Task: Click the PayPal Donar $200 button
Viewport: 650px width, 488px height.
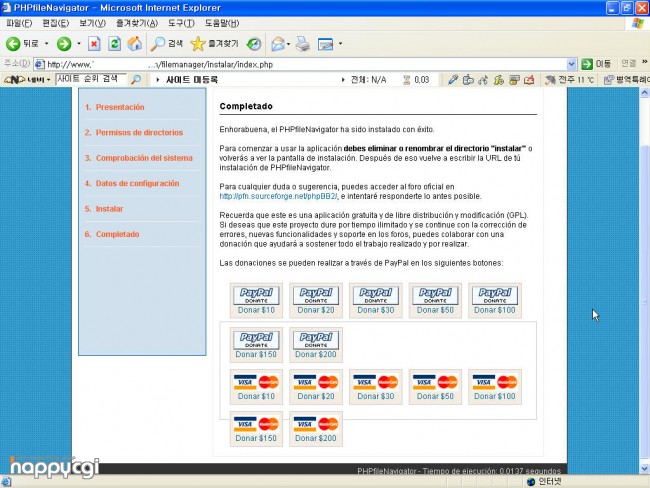Action: 316,345
